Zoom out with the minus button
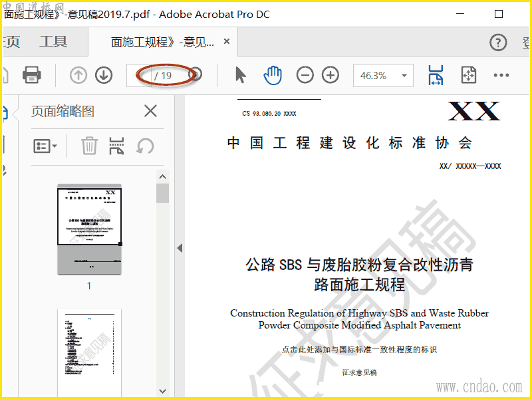Image resolution: width=532 pixels, height=399 pixels. pos(305,75)
